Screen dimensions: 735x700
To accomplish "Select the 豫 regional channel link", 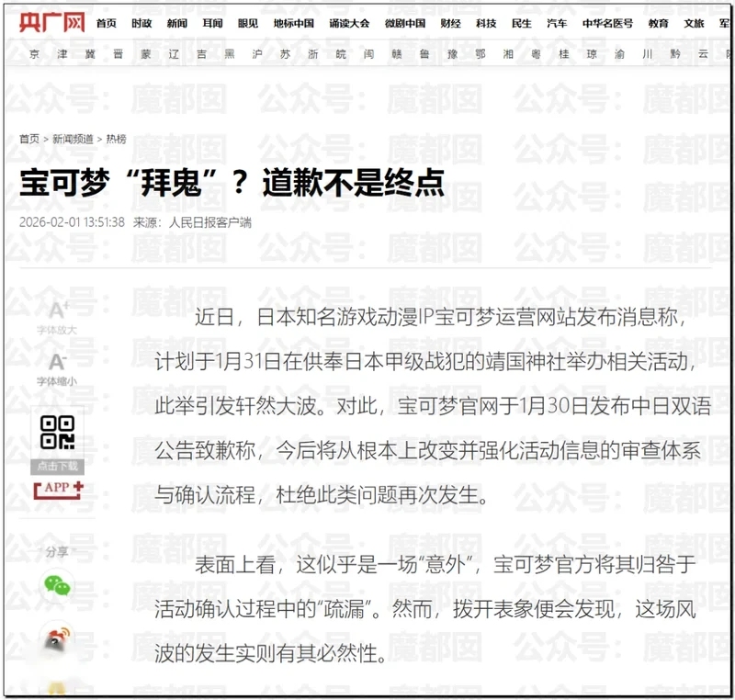I will click(x=452, y=54).
